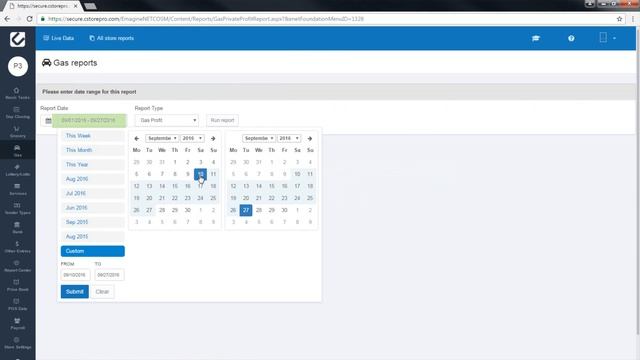Click the graduation cap training icon

536,38
